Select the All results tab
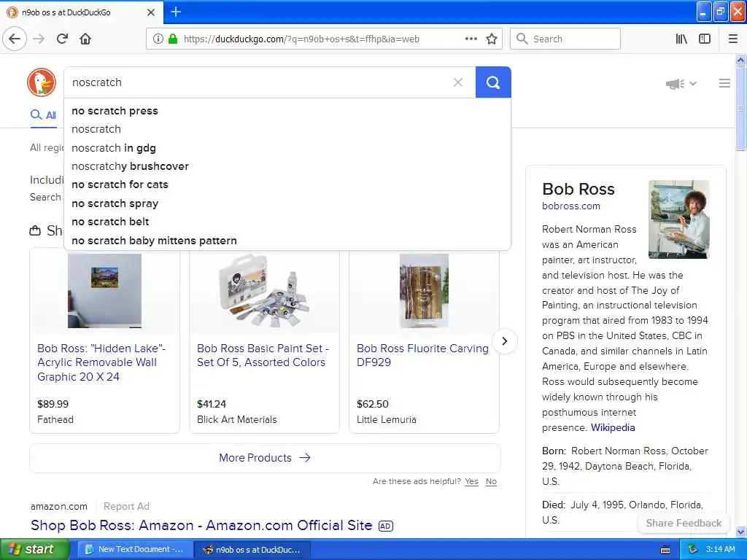Viewport: 747px width, 560px height. tap(43, 115)
